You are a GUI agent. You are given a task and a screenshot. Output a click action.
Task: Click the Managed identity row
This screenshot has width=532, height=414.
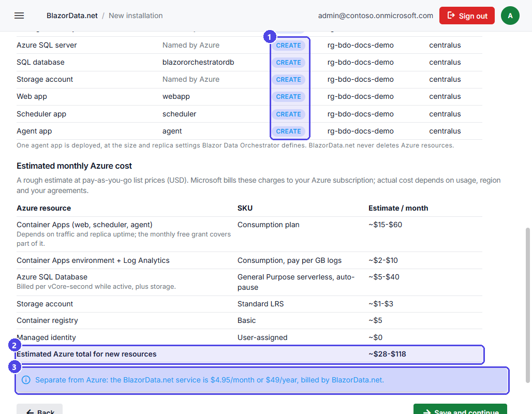249,337
